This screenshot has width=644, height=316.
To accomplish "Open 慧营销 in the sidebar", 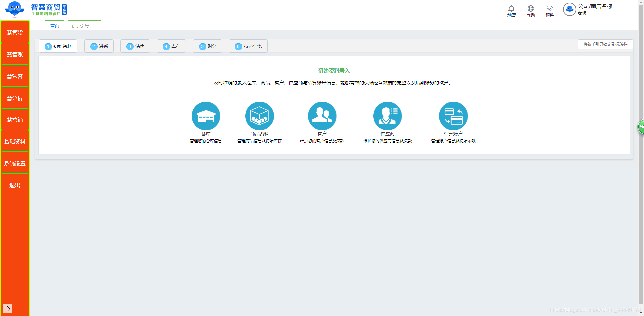I will click(x=15, y=120).
